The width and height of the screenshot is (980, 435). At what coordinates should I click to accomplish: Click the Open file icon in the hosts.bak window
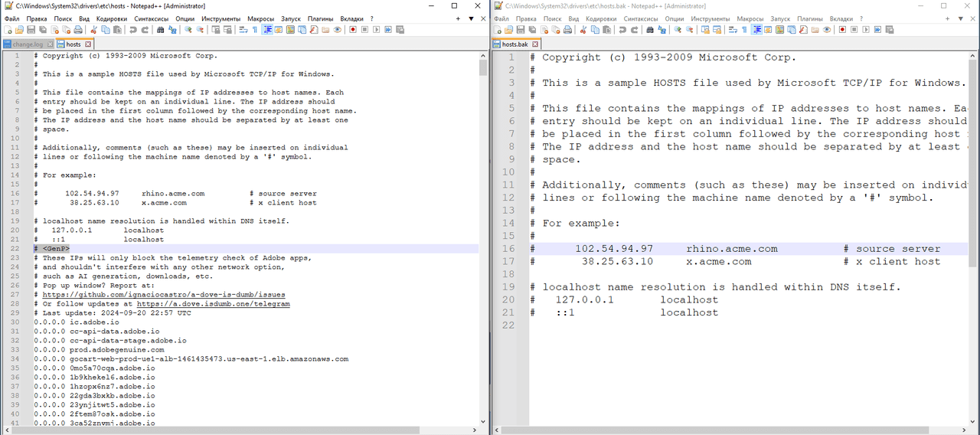(511, 30)
